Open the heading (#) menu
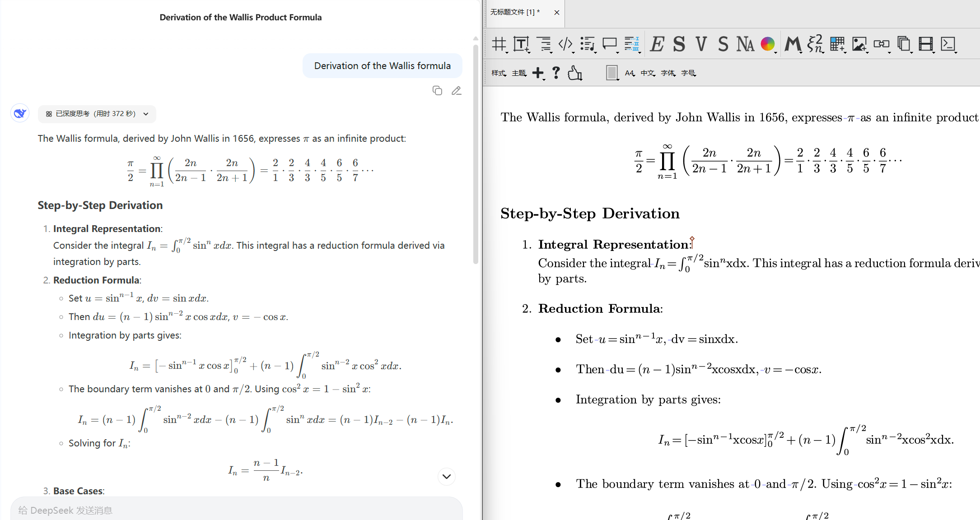The height and width of the screenshot is (520, 980). [499, 44]
